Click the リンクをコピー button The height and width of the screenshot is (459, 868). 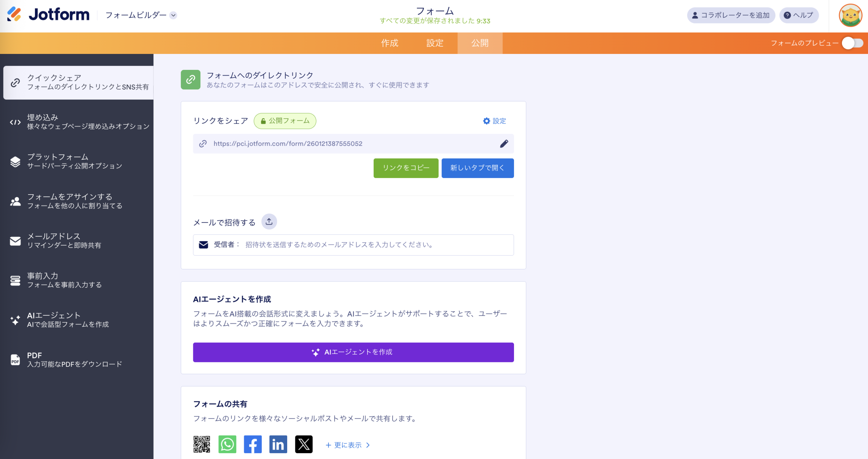point(406,168)
